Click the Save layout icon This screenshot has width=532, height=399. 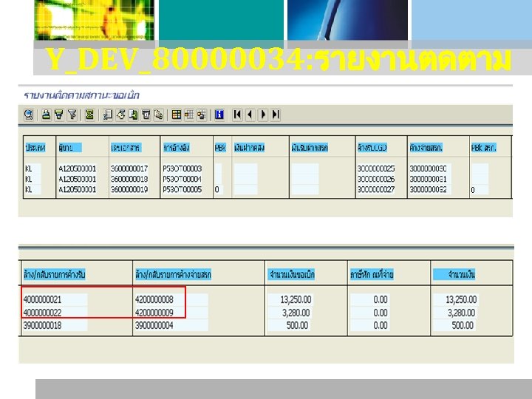click(x=202, y=115)
